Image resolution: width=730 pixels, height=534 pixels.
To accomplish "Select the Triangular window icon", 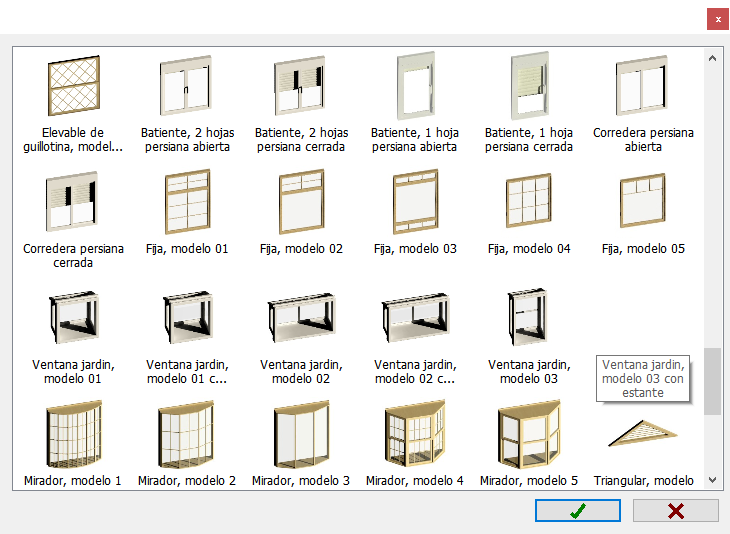I will click(x=643, y=433).
